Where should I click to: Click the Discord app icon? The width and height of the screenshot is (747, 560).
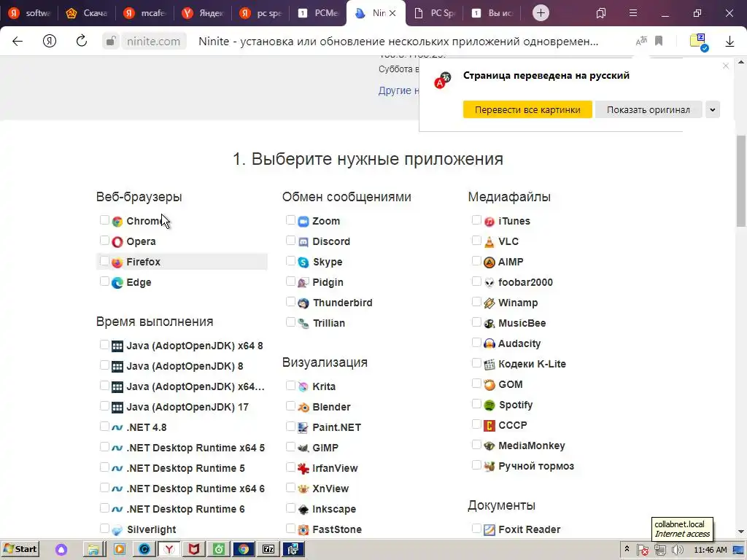[303, 242]
